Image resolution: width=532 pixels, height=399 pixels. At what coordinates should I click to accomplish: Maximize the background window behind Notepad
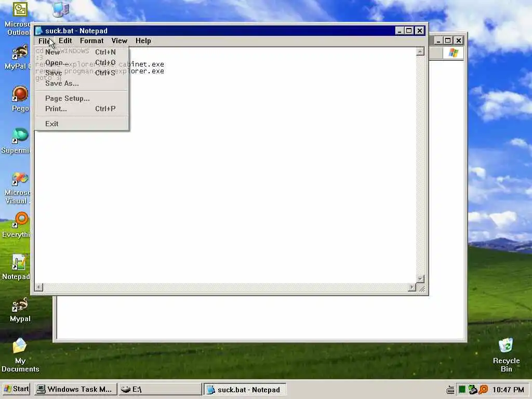(448, 41)
